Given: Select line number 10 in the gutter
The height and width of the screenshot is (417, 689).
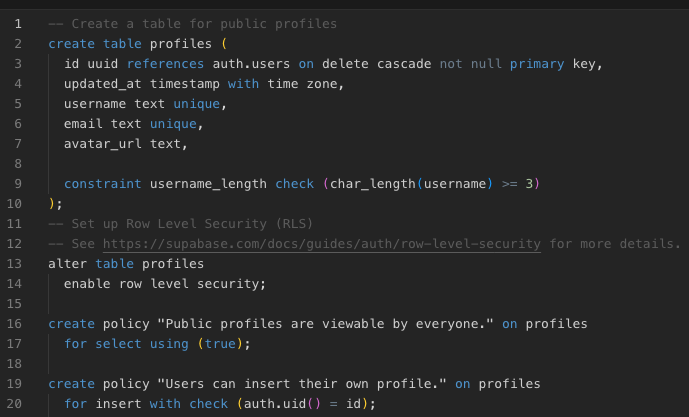Looking at the screenshot, I should click(14, 204).
